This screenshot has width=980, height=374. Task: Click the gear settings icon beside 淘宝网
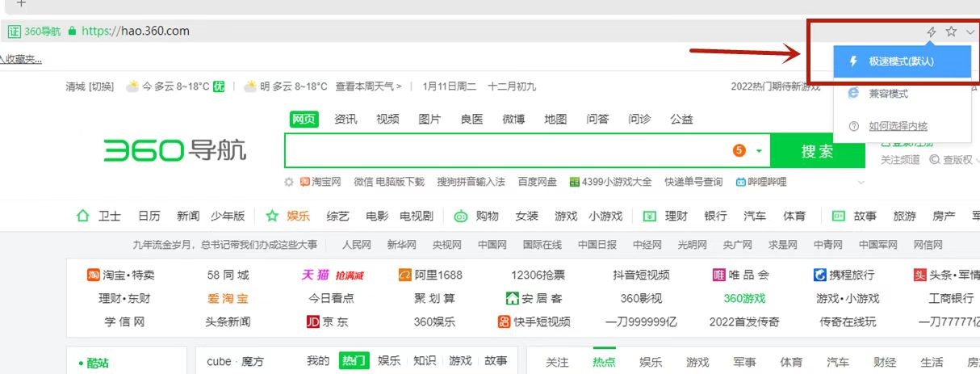click(289, 182)
